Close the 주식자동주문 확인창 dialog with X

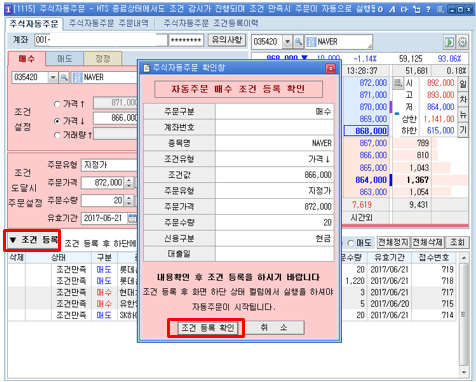point(330,68)
